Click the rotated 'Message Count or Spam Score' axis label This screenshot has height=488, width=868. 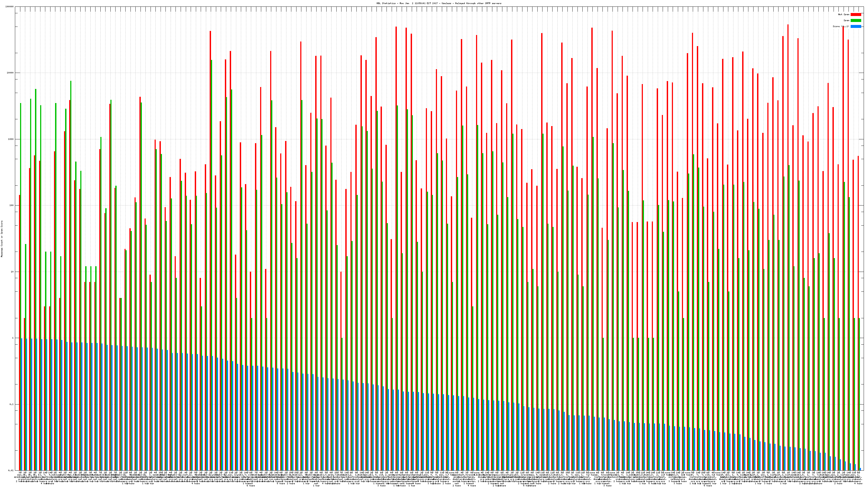click(2, 239)
